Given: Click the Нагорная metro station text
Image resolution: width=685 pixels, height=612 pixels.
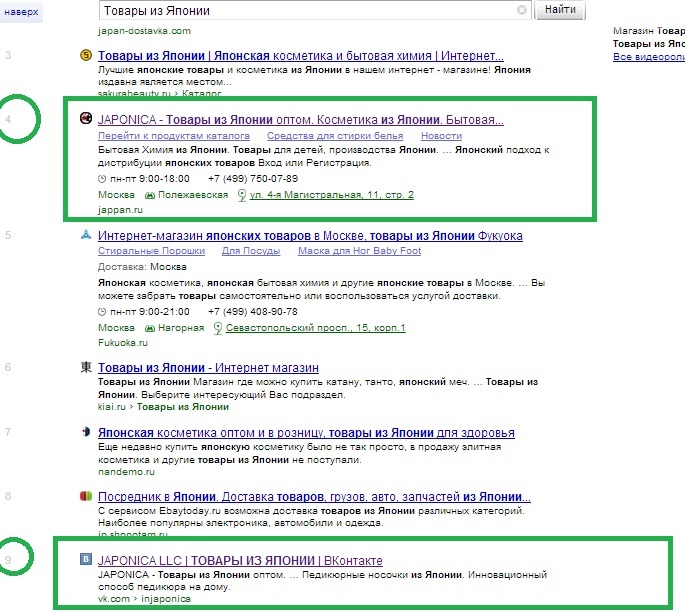Looking at the screenshot, I should (x=181, y=328).
